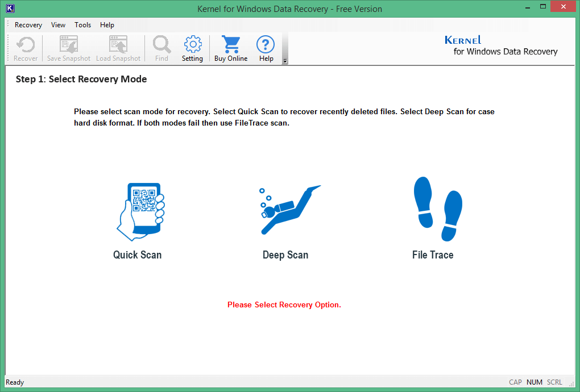The width and height of the screenshot is (580, 392).
Task: Click the Save Snapshot toolbar icon
Action: (x=69, y=45)
